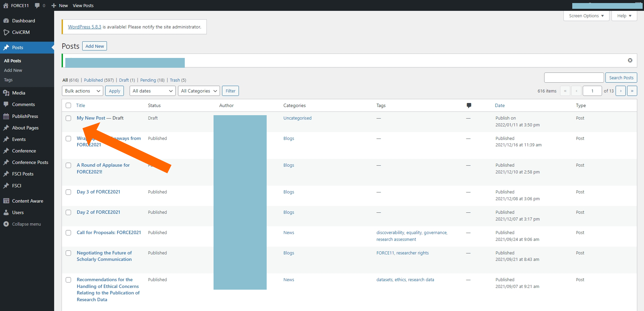This screenshot has height=311, width=644.
Task: Sort posts by Date column header
Action: (500, 105)
